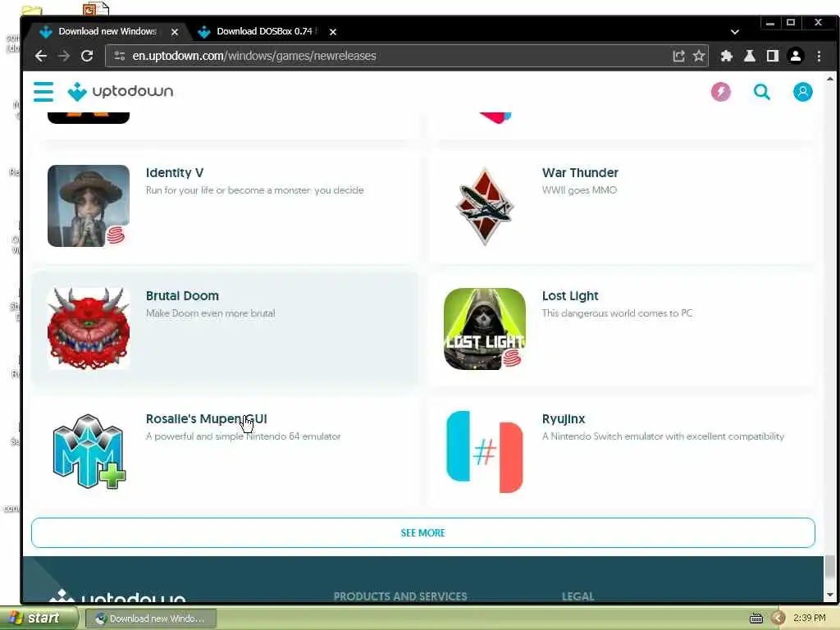This screenshot has height=630, width=840.
Task: Bookmark this page with the star icon
Action: point(699,56)
